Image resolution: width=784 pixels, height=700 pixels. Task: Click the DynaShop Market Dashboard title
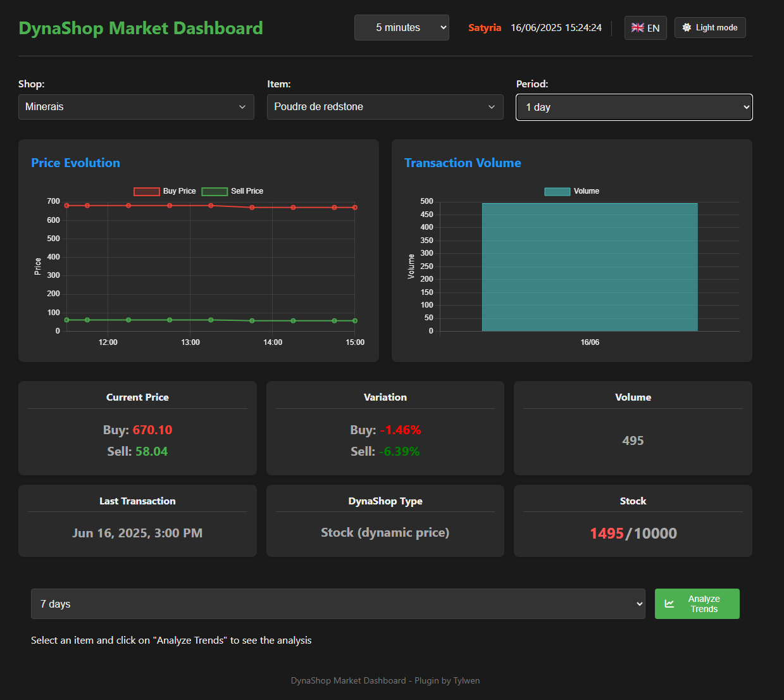[x=140, y=28]
